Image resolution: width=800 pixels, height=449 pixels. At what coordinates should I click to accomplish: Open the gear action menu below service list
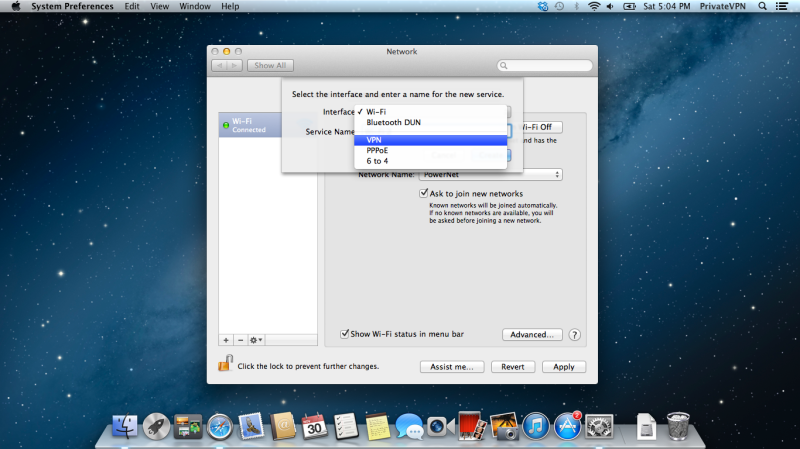[x=257, y=340]
